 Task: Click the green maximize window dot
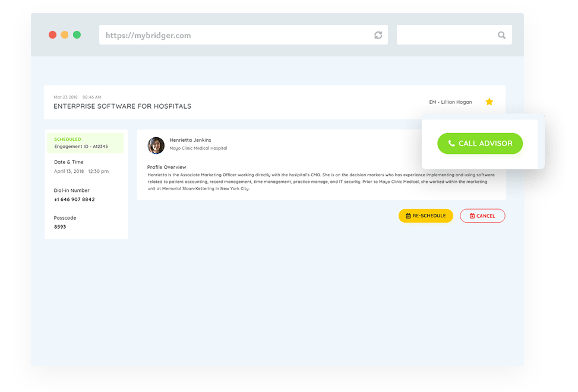pos(77,35)
